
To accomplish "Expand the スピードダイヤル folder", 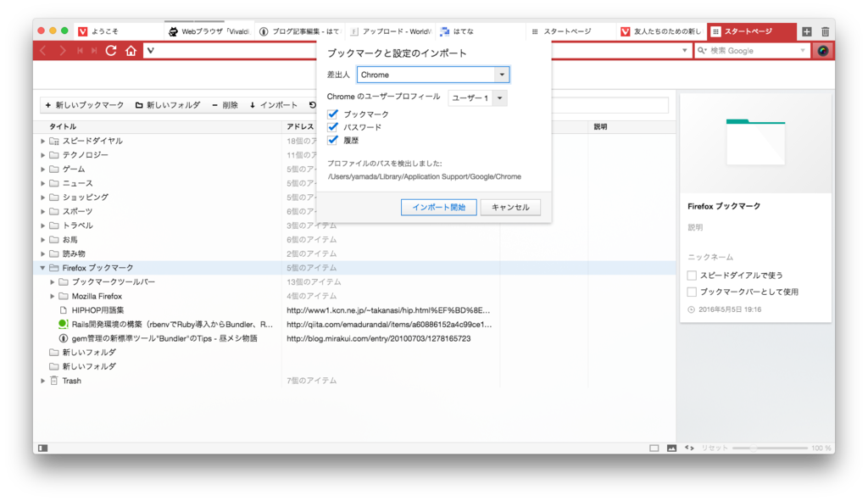I will coord(42,142).
